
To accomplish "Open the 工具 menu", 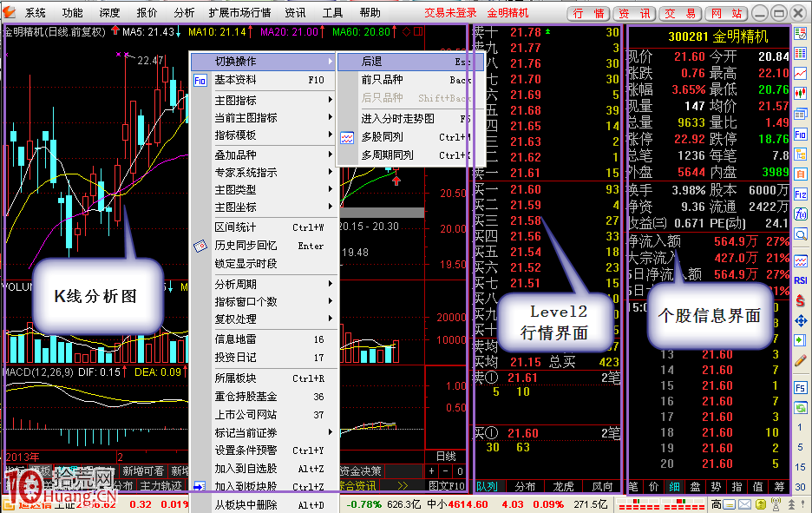I will coord(332,12).
